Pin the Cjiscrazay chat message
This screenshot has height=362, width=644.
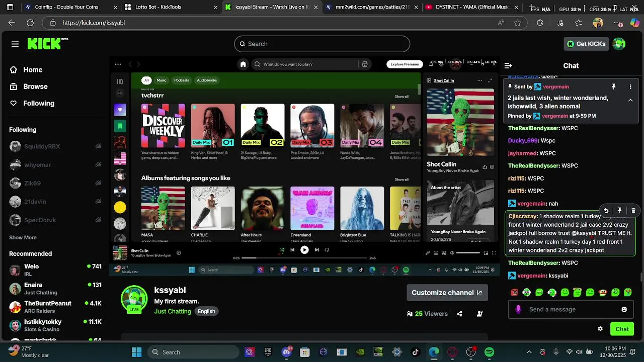point(620,211)
